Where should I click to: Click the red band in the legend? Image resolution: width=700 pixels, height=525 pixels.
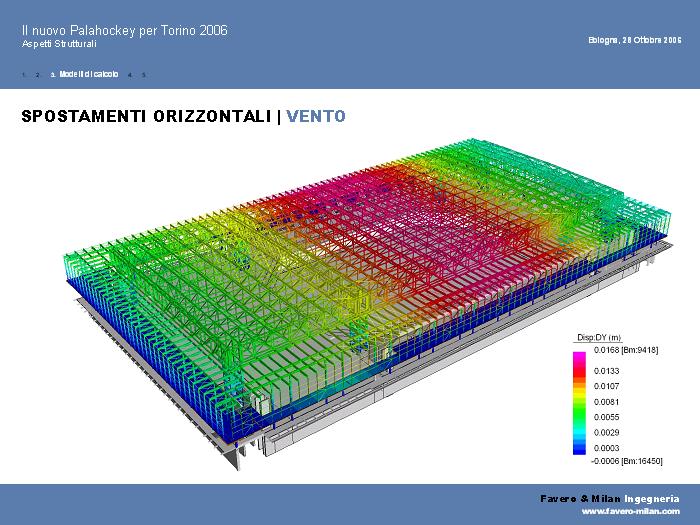pyautogui.click(x=579, y=374)
